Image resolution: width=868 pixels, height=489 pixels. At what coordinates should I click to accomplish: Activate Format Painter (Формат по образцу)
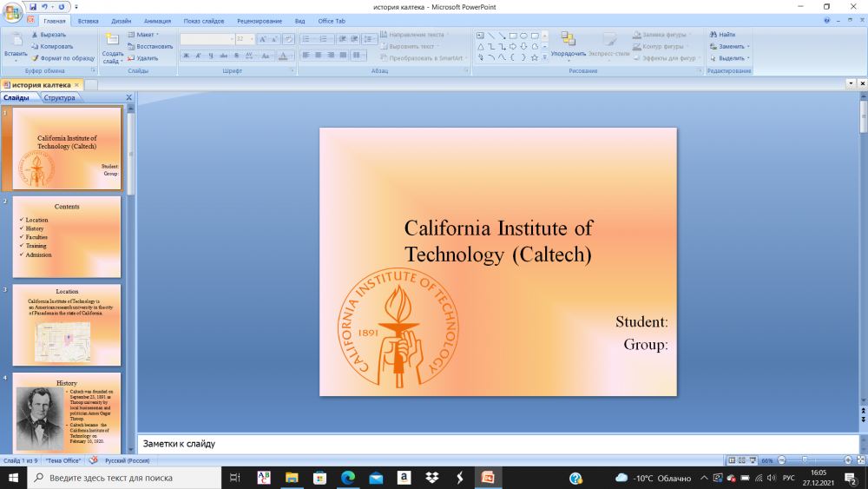[x=62, y=58]
